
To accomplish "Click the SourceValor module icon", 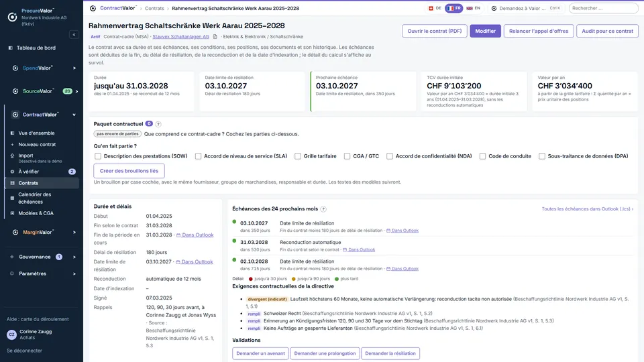I will (x=15, y=91).
